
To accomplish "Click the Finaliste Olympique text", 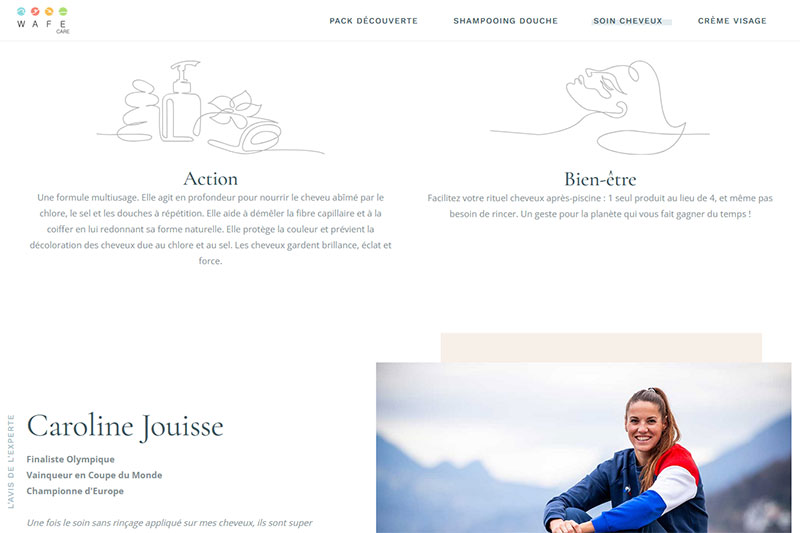I will pos(70,459).
